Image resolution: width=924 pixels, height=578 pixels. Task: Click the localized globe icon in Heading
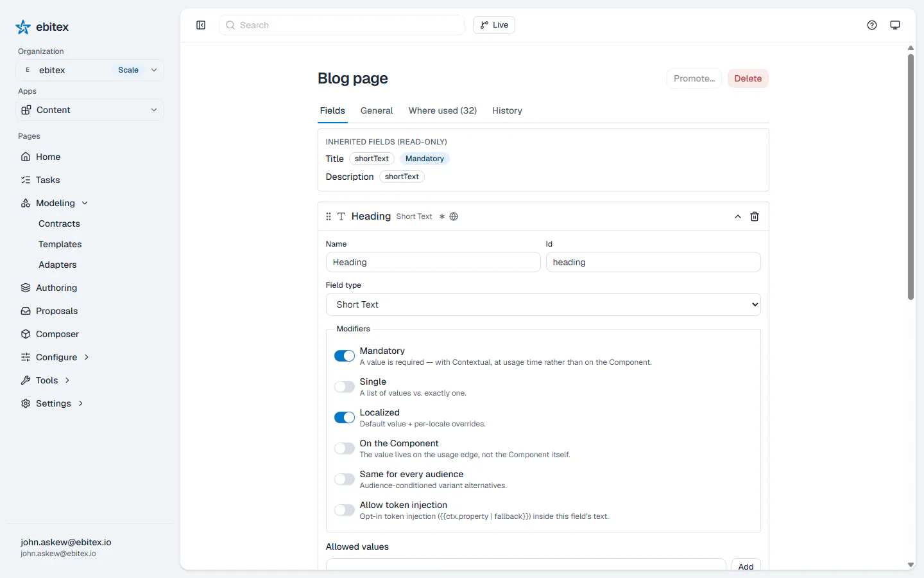pyautogui.click(x=454, y=216)
